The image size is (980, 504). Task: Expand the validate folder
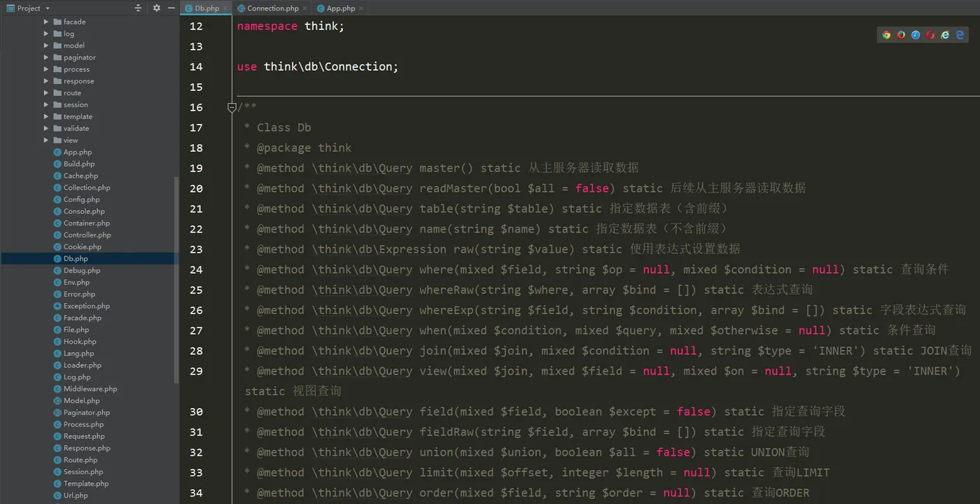click(x=46, y=128)
